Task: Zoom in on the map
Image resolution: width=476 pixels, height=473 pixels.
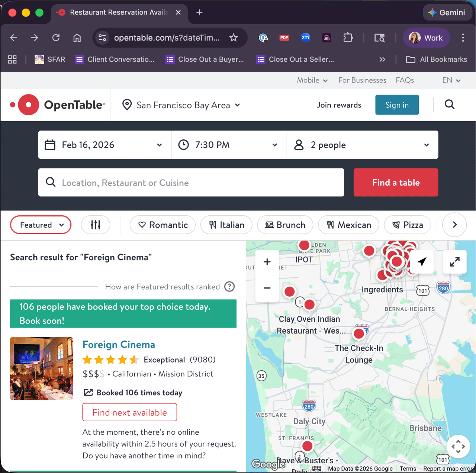Action: pyautogui.click(x=267, y=262)
